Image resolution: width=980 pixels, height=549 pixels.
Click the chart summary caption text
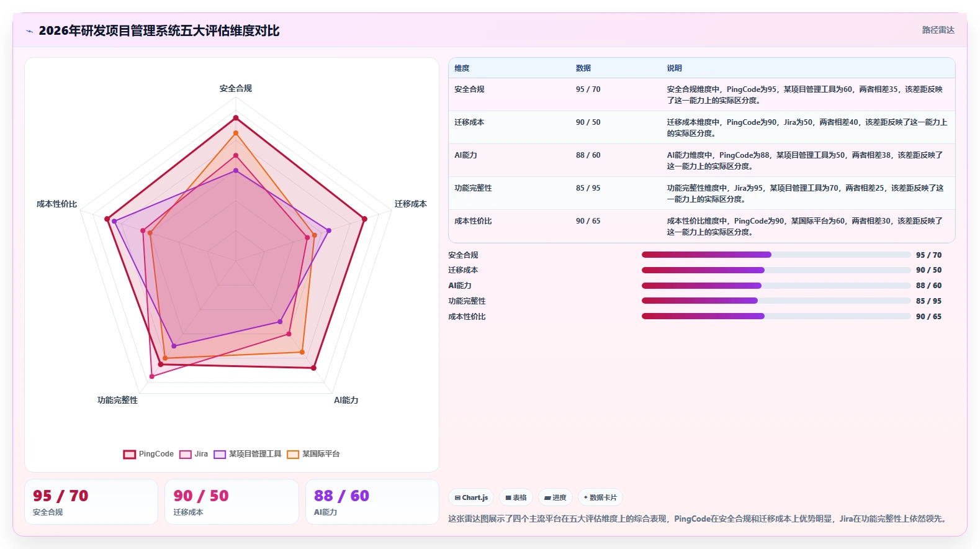click(699, 519)
